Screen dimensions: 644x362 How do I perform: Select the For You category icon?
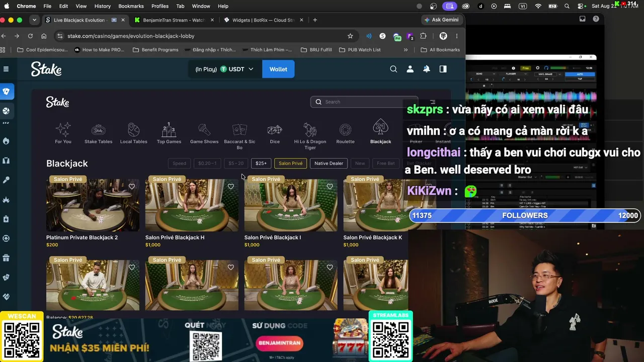(x=63, y=130)
